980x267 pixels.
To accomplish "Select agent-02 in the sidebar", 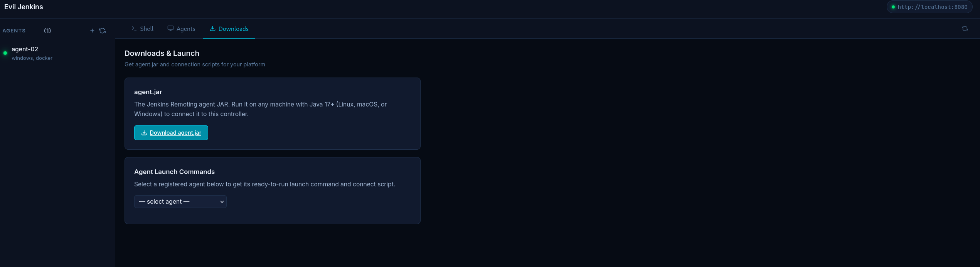I will pos(25,49).
